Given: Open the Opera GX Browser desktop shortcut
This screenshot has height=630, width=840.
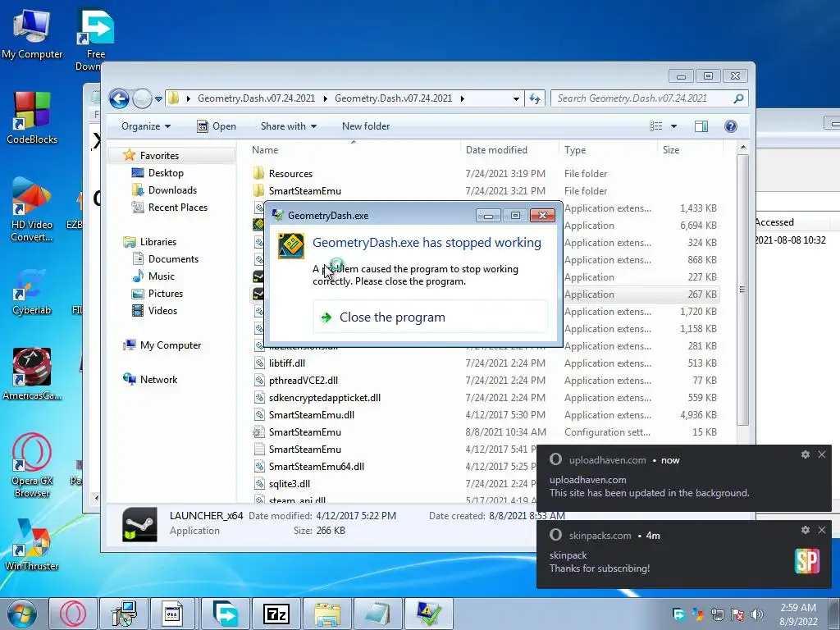Looking at the screenshot, I should (x=32, y=465).
